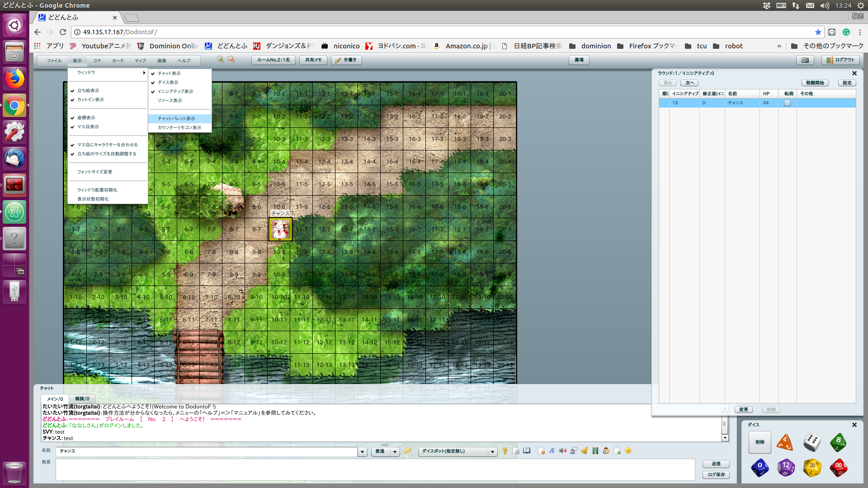Click the zoom-in magnifier icon
The height and width of the screenshot is (488, 868).
pos(220,60)
